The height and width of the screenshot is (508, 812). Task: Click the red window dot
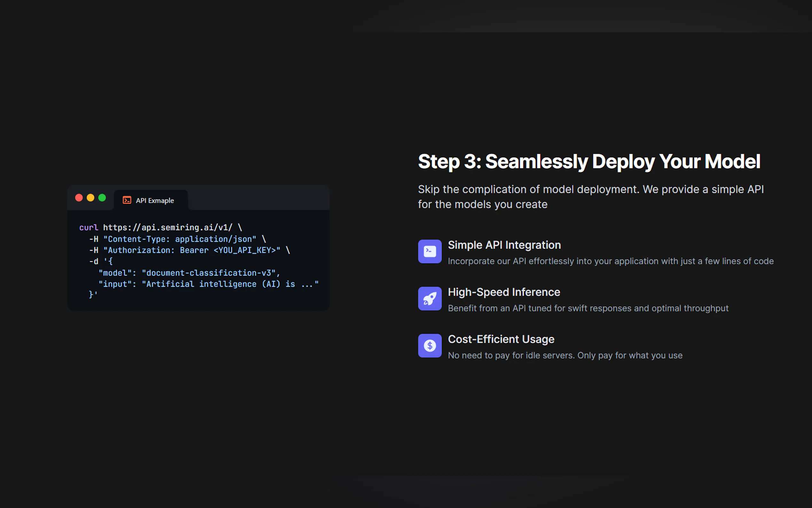coord(79,198)
